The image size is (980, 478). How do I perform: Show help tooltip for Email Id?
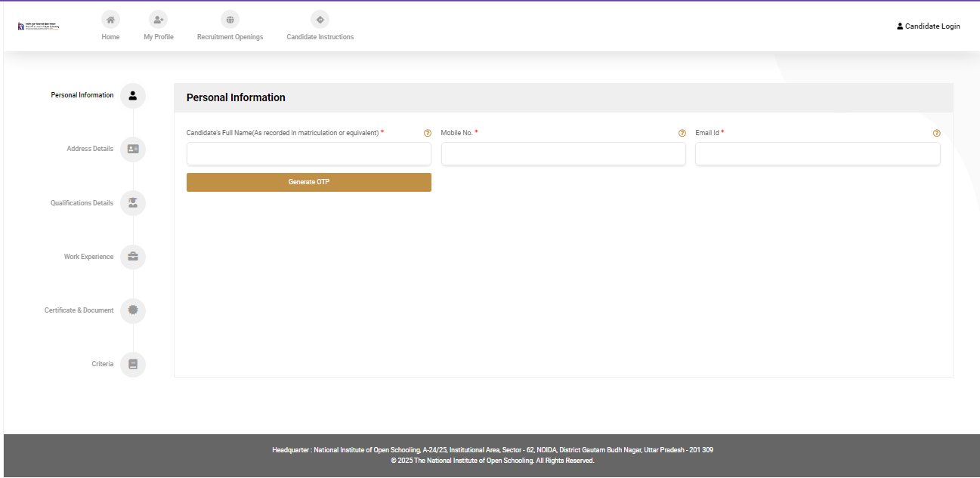coord(937,133)
